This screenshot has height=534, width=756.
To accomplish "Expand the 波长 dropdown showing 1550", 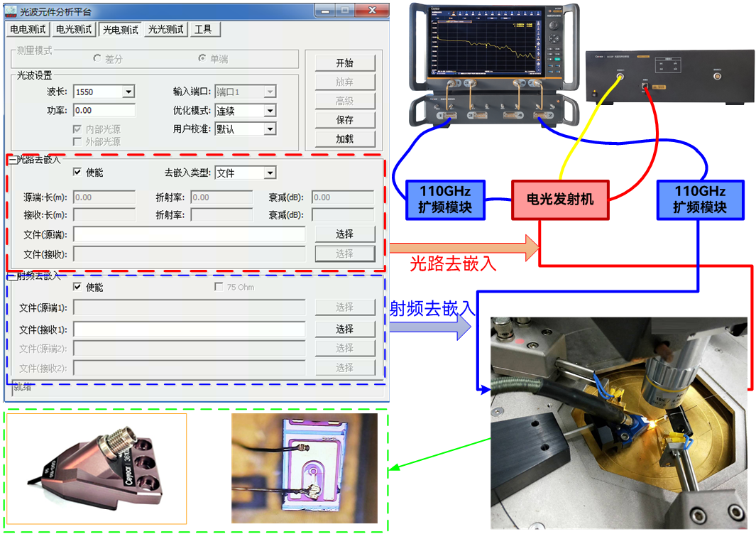I will pyautogui.click(x=128, y=92).
